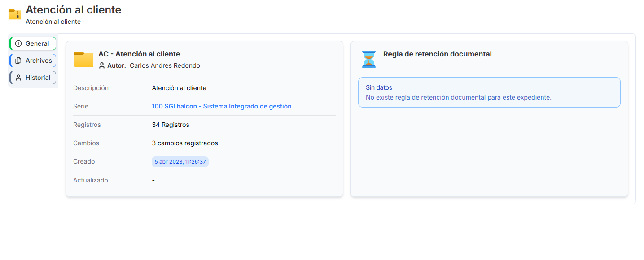The height and width of the screenshot is (260, 644).
Task: Click the zipped folder icon beside page title
Action: tap(15, 14)
